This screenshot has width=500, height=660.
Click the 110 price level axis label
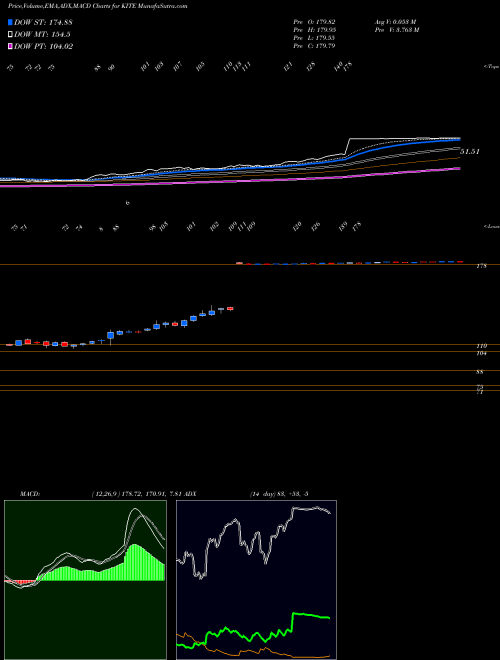pos(482,346)
